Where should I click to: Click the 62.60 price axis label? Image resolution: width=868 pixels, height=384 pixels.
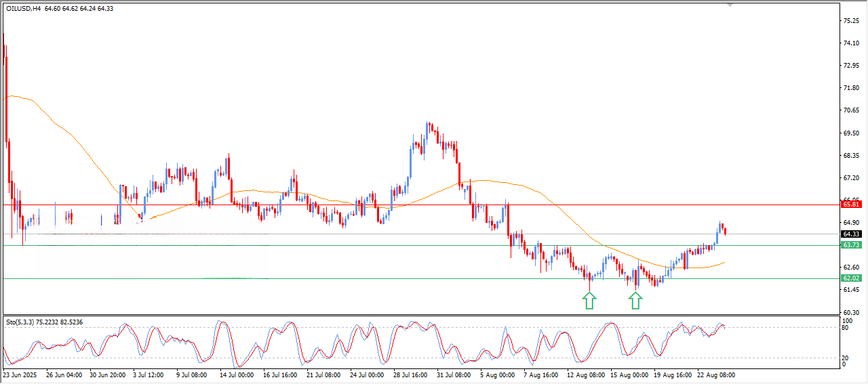point(851,267)
